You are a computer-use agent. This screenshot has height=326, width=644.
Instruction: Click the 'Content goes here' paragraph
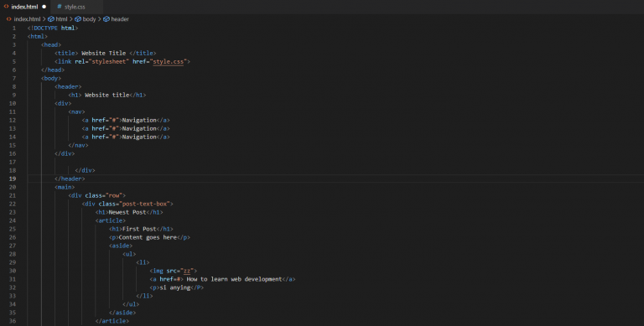coord(148,237)
